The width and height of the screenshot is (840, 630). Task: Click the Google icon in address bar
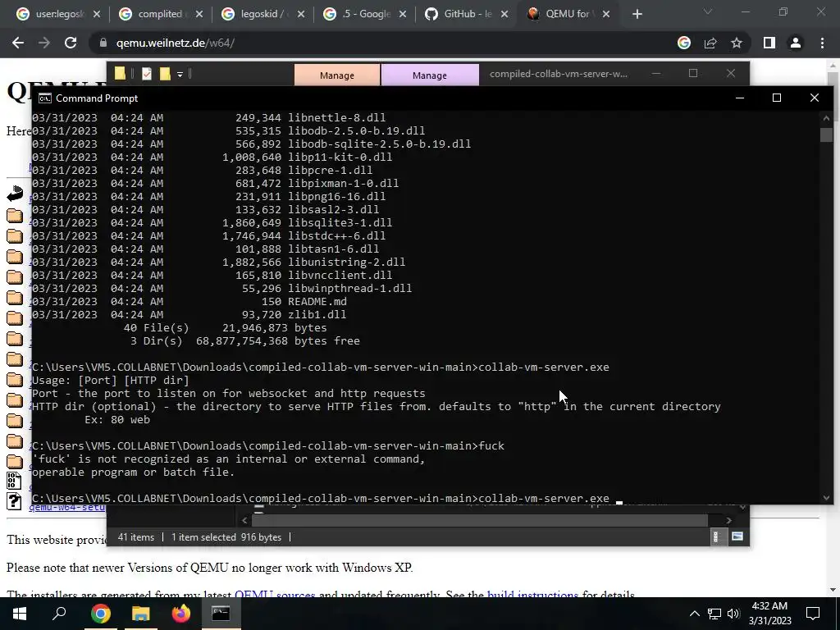(x=684, y=43)
